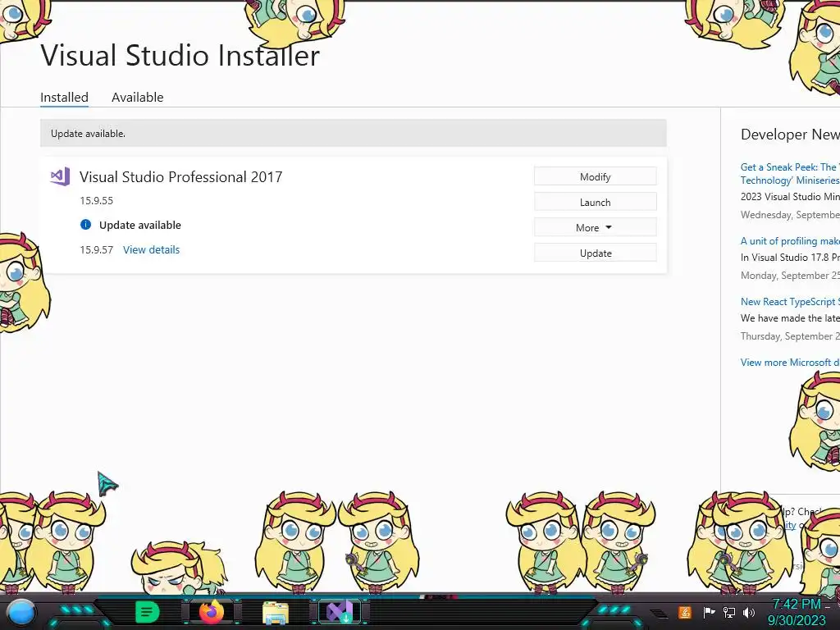Click the 'We have made the late' description
The width and height of the screenshot is (840, 630).
coord(790,317)
